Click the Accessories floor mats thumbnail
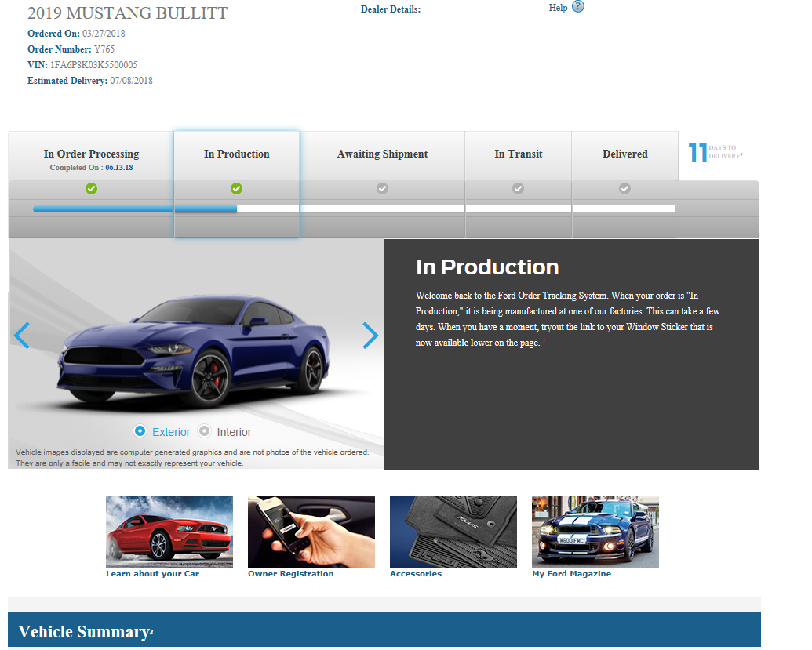Image resolution: width=812 pixels, height=650 pixels. tap(453, 532)
